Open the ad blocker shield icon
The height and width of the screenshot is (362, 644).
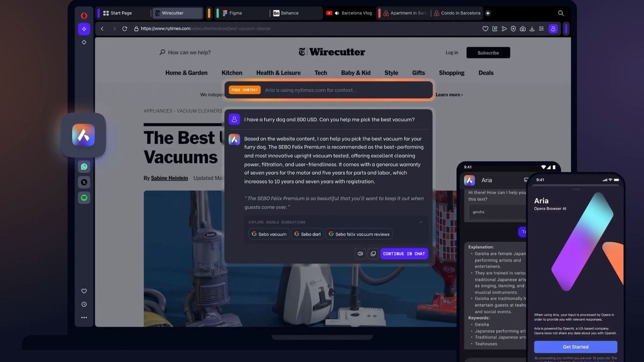click(x=513, y=28)
